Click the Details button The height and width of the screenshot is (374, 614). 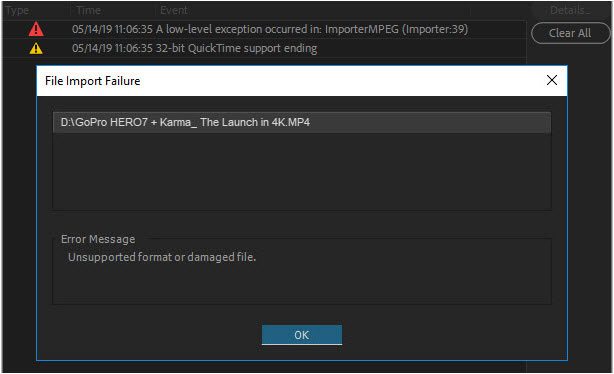[x=570, y=10]
